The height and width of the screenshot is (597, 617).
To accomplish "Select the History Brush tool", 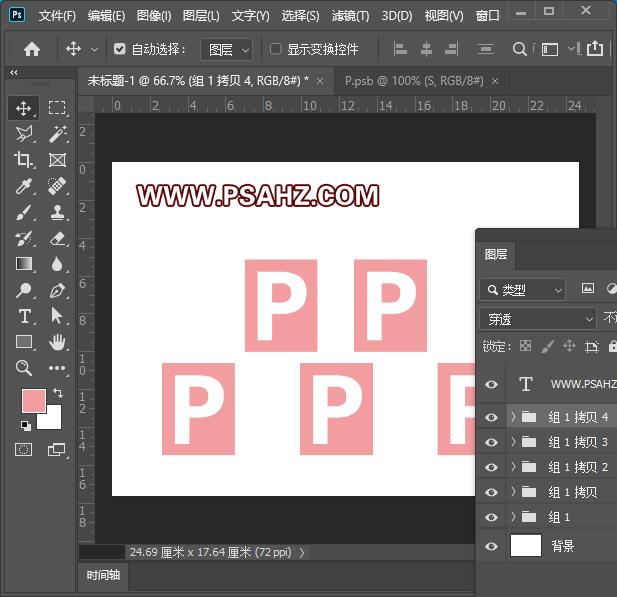I will coord(24,238).
